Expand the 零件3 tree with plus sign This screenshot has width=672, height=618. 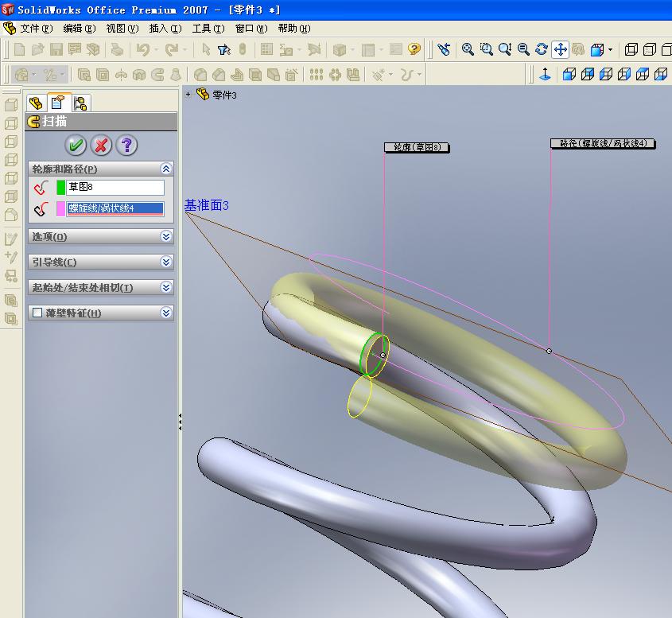point(188,94)
